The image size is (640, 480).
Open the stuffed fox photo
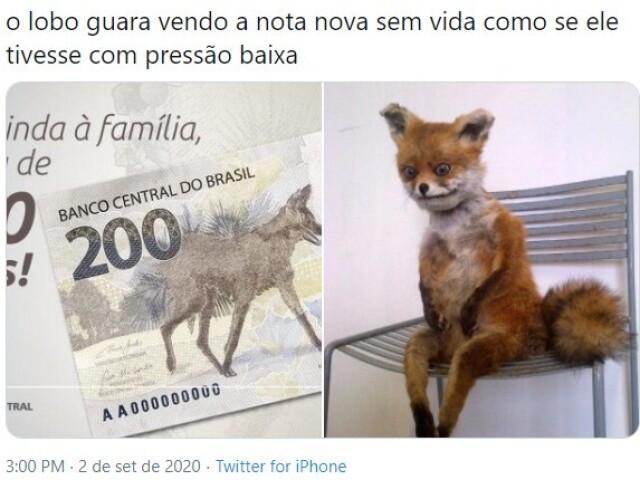[481, 260]
